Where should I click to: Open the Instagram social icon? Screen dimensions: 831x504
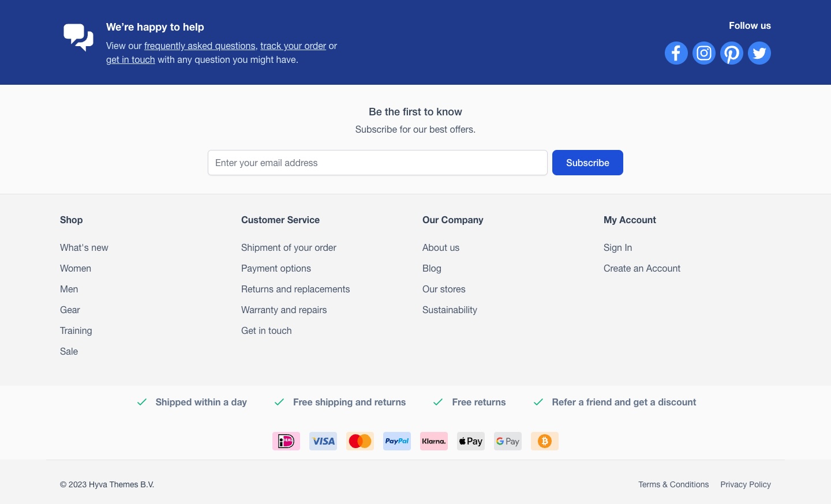(704, 53)
